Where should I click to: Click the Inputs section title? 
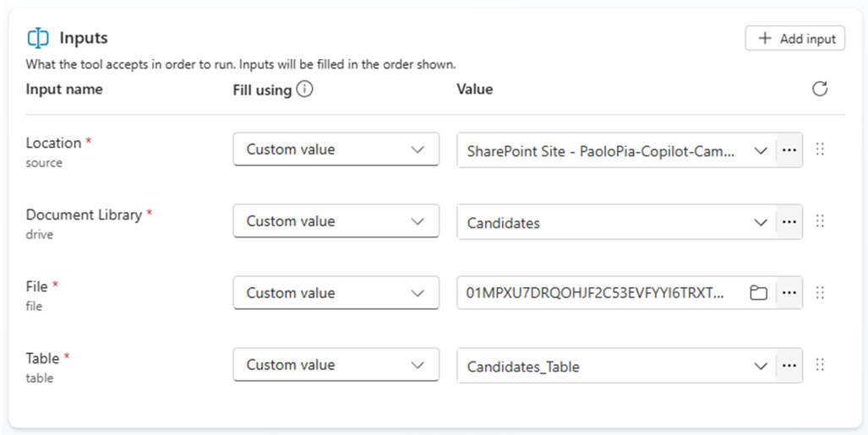click(x=84, y=38)
